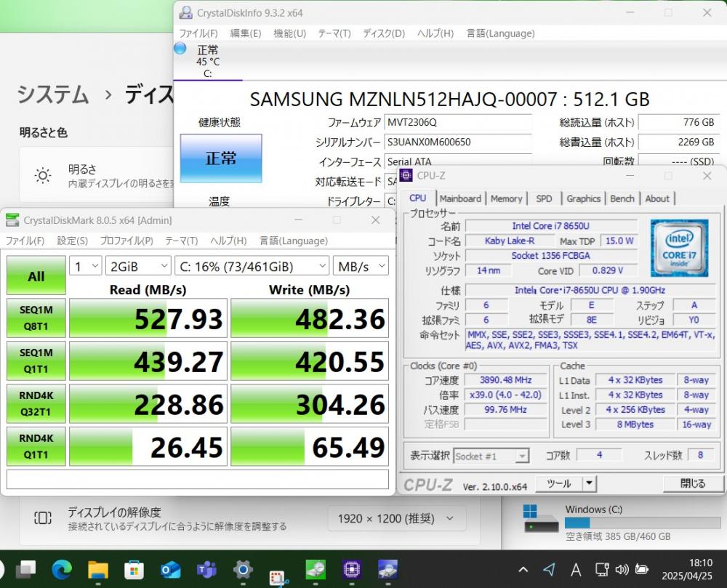Image resolution: width=727 pixels, height=588 pixels.
Task: Click the serial number field S3UANX0M600650
Action: click(x=458, y=142)
